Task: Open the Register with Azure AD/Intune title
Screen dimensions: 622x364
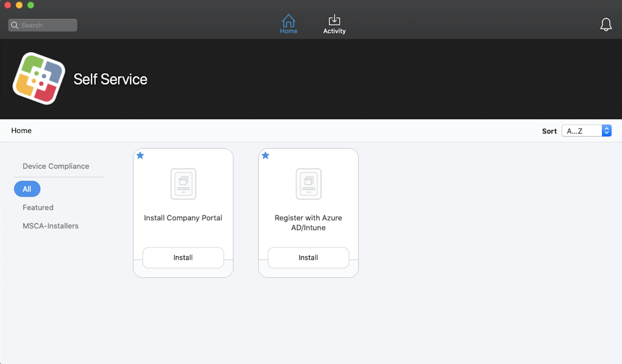Action: (x=308, y=223)
